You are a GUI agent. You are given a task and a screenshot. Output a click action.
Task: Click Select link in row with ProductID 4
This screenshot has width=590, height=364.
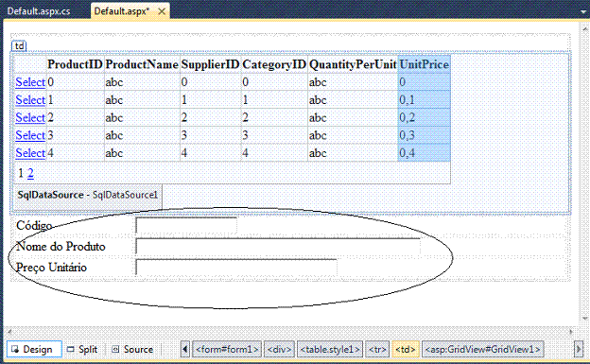pos(30,153)
